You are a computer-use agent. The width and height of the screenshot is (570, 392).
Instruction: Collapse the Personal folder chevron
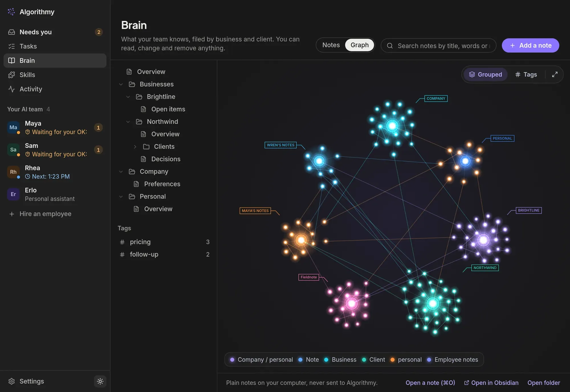(x=121, y=196)
